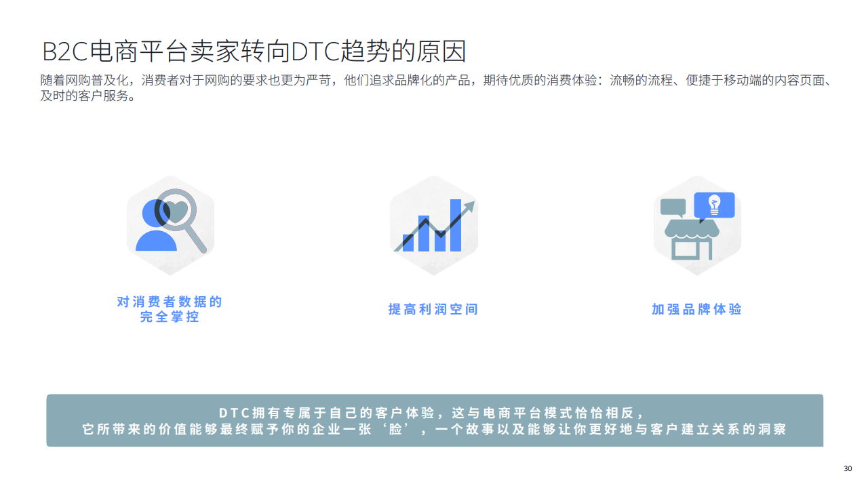Select the magnifying glass handle
The image size is (868, 488).
(x=196, y=241)
